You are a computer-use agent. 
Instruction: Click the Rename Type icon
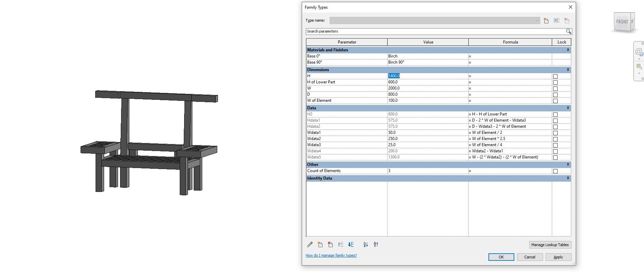[x=556, y=20]
